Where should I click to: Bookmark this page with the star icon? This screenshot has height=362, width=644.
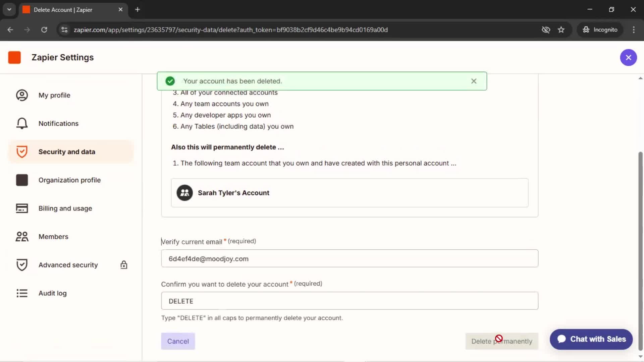561,30
